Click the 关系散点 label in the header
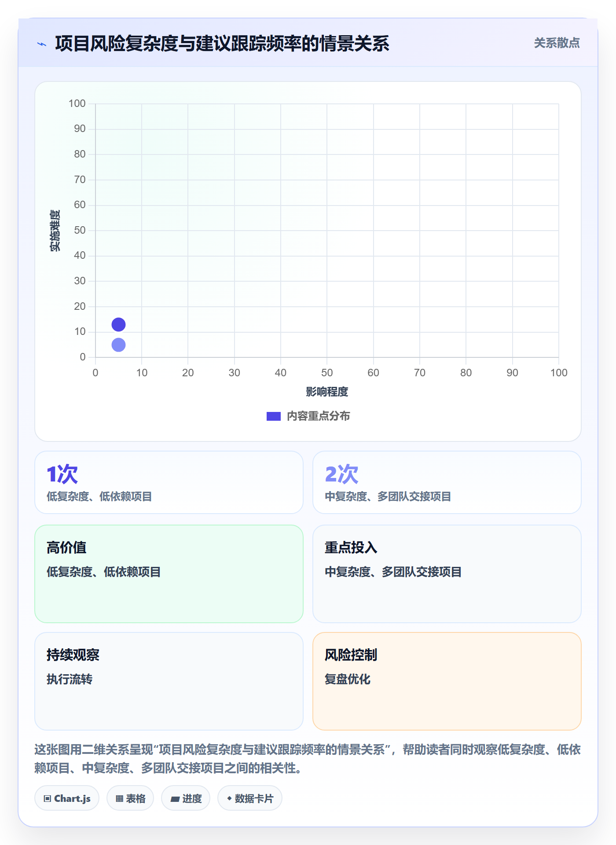Image resolution: width=616 pixels, height=845 pixels. pyautogui.click(x=557, y=43)
